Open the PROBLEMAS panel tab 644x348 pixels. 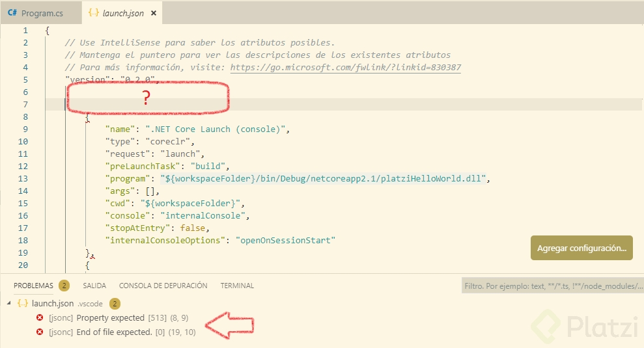33,286
